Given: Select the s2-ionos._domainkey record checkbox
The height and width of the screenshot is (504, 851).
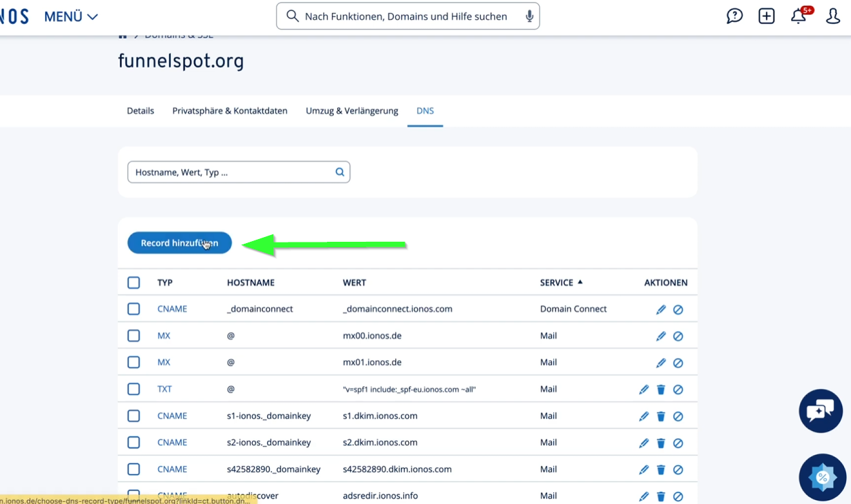Looking at the screenshot, I should [134, 443].
